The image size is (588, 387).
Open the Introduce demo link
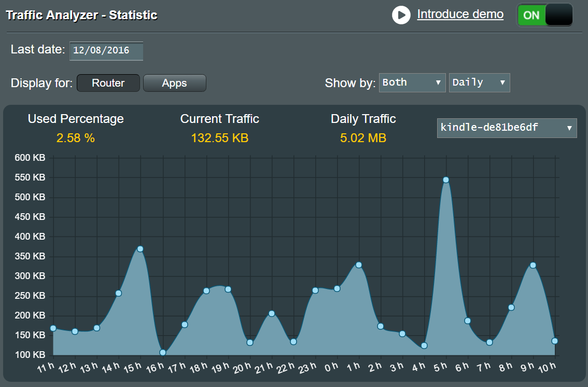click(x=460, y=15)
